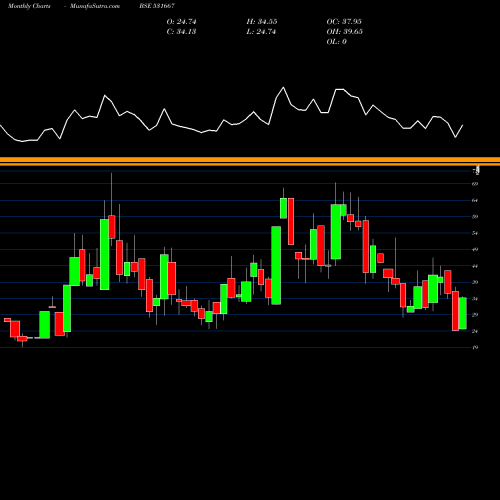Click the MunafaSutra.com site name
500x500 pixels.
point(95,6)
